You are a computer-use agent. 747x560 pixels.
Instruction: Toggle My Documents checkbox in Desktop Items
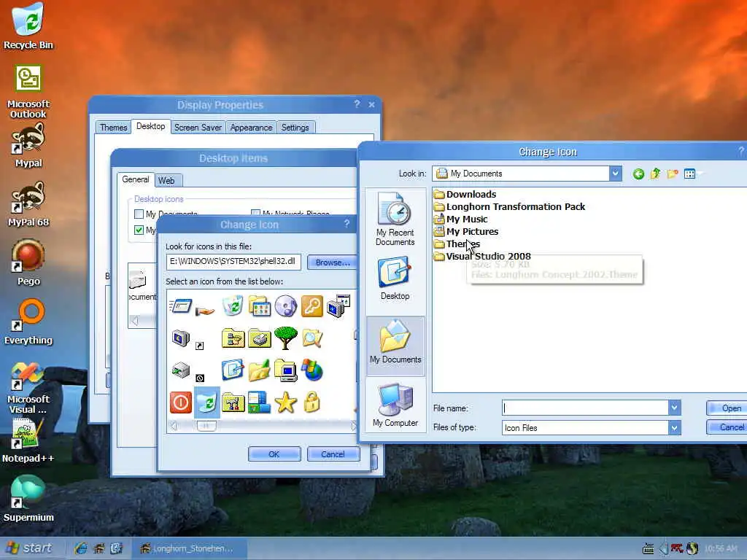tap(139, 214)
